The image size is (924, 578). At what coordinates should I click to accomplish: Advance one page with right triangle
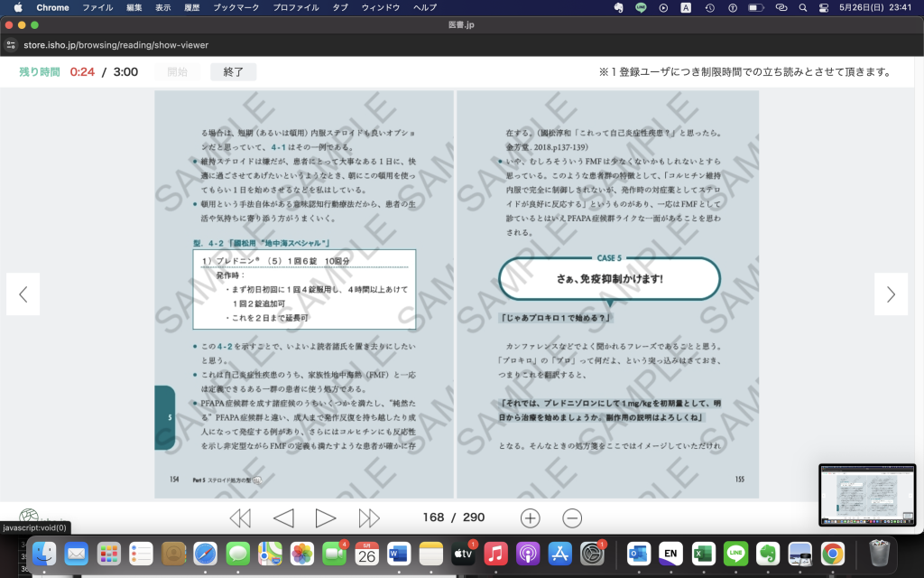point(326,517)
